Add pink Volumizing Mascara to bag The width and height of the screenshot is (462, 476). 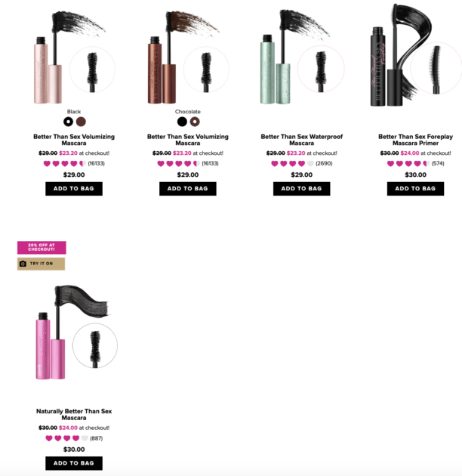(x=74, y=189)
